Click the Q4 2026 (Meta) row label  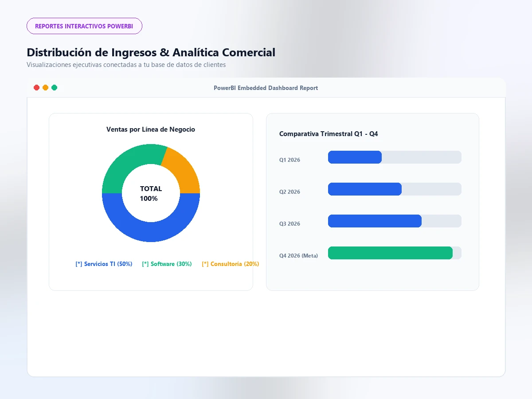(x=298, y=256)
